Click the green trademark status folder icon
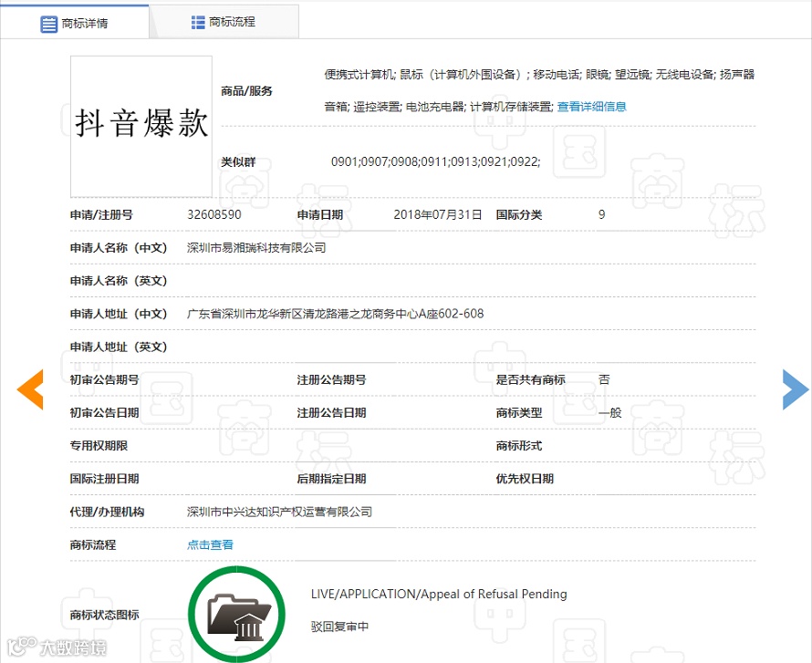Screen dimensions: 812x663 point(236,615)
